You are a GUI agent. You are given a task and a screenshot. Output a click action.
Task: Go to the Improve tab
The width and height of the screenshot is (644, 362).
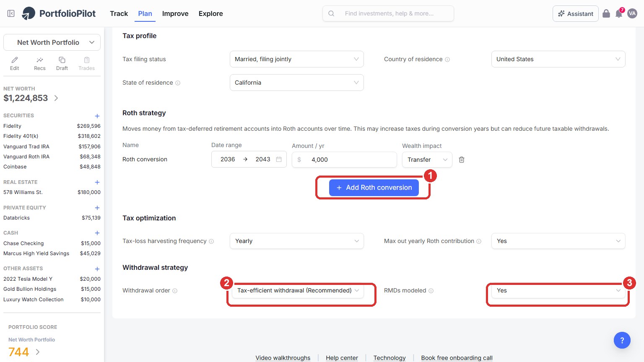click(175, 13)
